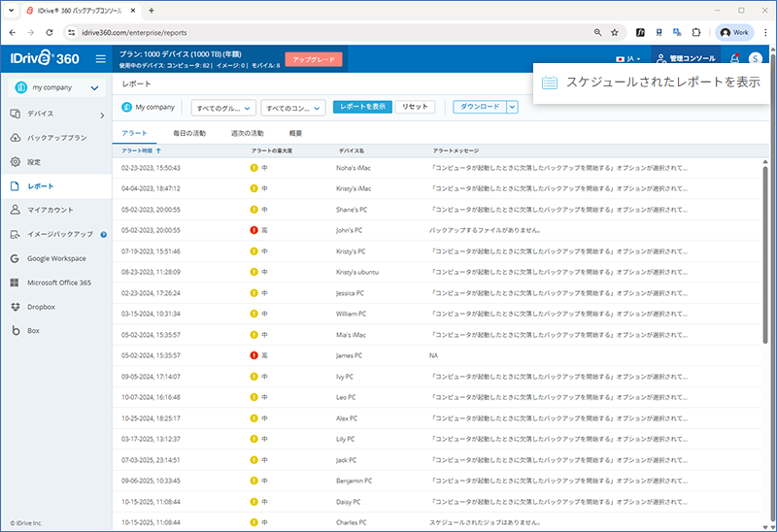
Task: Open the dropdown arrow next to ダウンロード
Action: pyautogui.click(x=512, y=107)
